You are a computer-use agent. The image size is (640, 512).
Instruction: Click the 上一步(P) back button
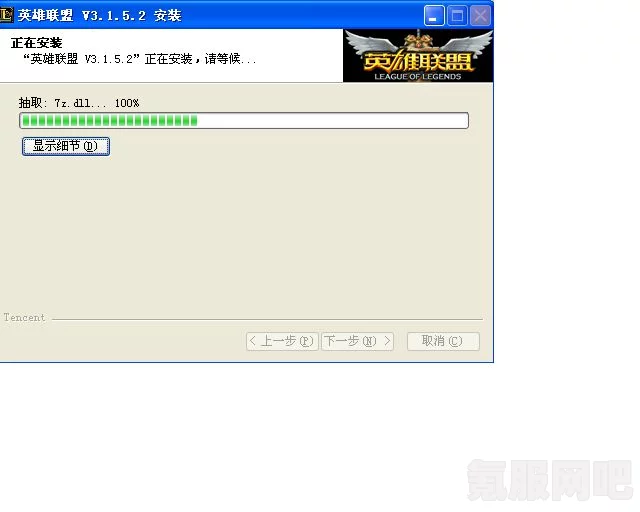(282, 341)
